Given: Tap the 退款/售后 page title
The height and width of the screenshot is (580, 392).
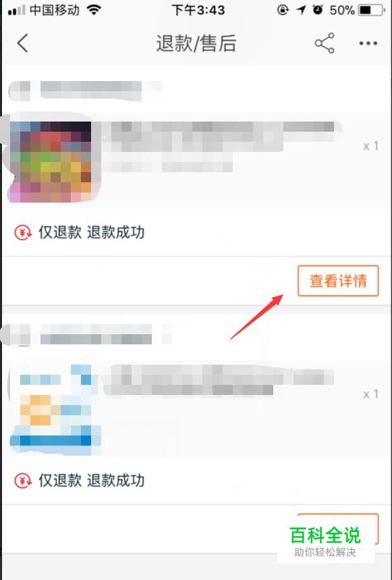Looking at the screenshot, I should tap(196, 43).
